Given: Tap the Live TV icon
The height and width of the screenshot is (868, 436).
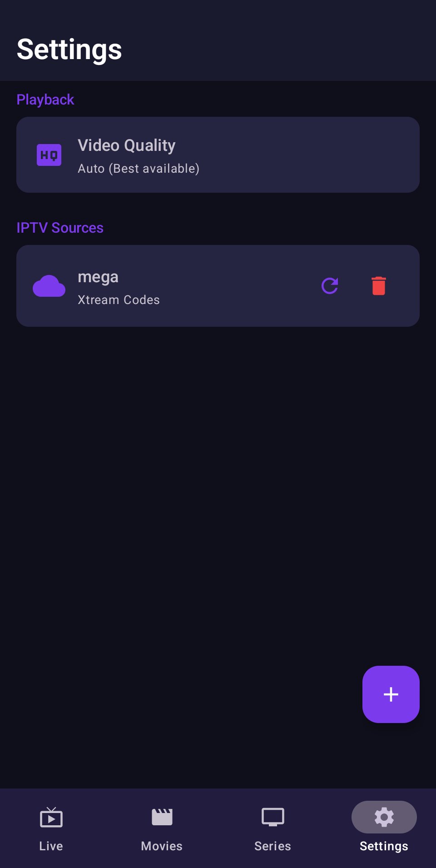Looking at the screenshot, I should (51, 818).
